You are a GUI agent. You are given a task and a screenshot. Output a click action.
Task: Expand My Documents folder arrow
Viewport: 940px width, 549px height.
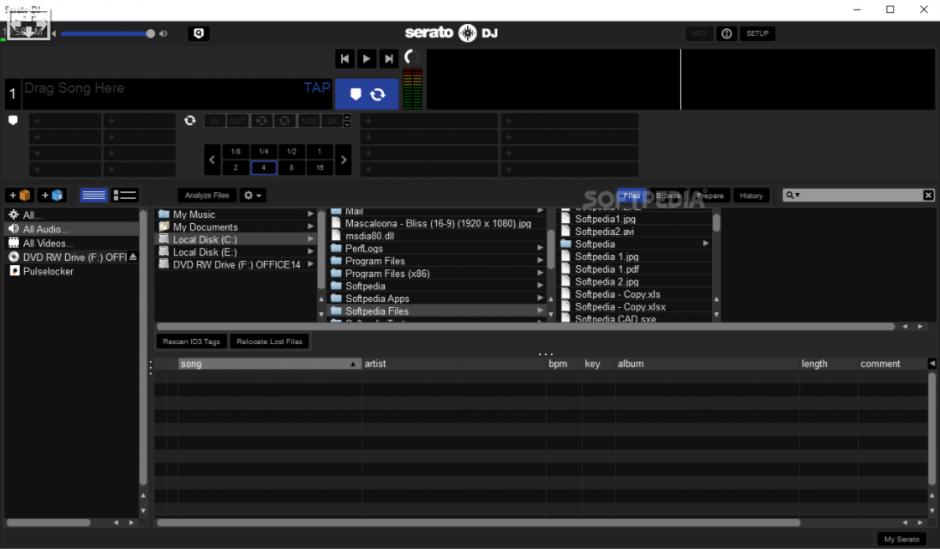pyautogui.click(x=311, y=227)
